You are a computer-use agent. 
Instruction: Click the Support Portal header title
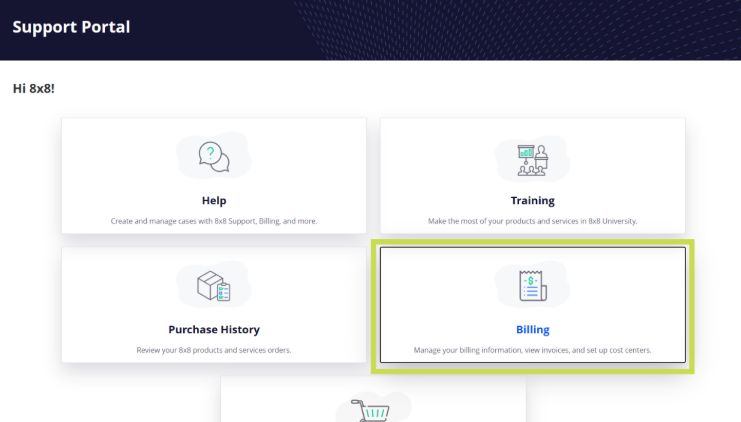[x=71, y=27]
